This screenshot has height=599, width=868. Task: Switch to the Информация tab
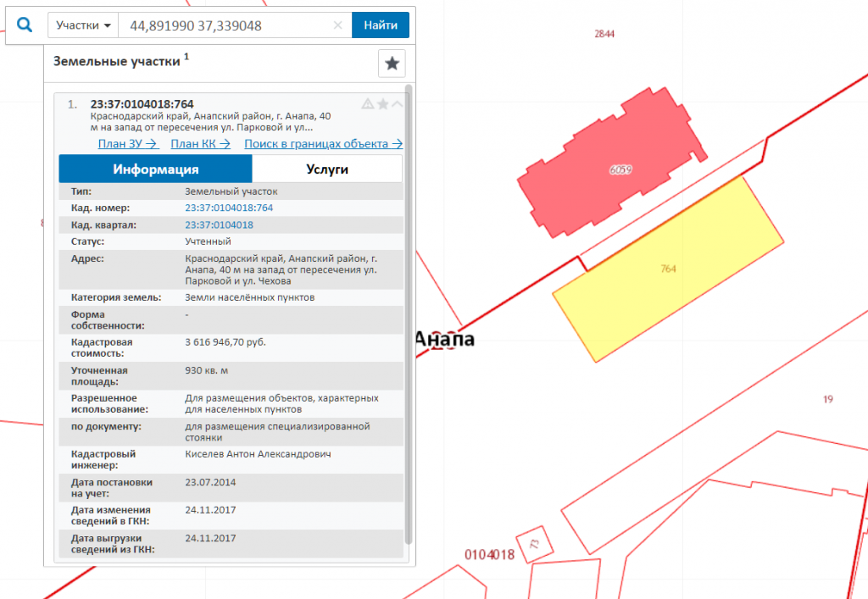pyautogui.click(x=156, y=169)
